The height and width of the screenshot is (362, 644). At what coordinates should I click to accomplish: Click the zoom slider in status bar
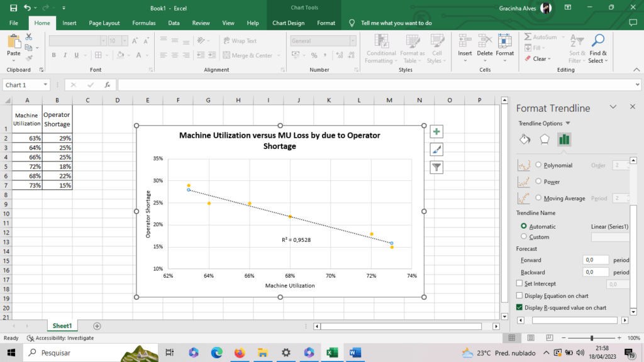click(592, 338)
